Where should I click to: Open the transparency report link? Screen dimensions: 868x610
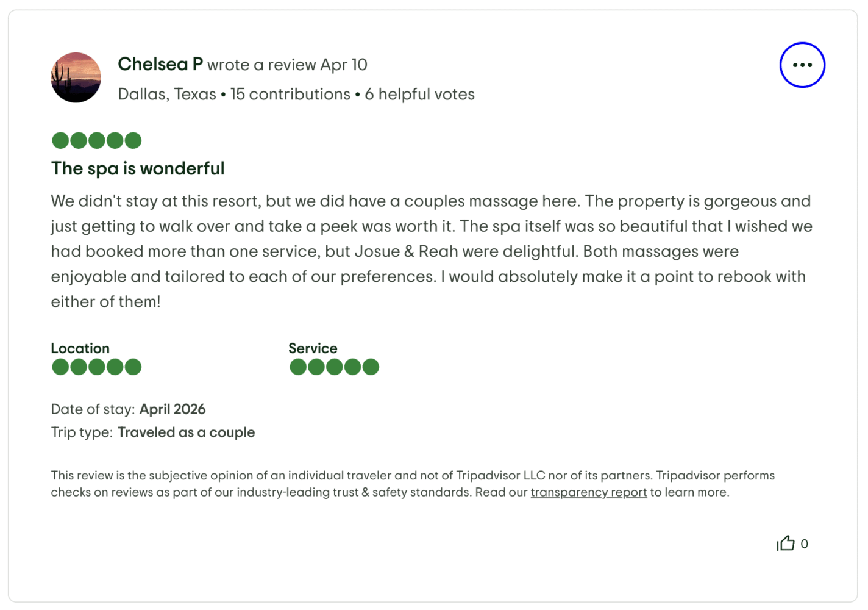pos(588,492)
